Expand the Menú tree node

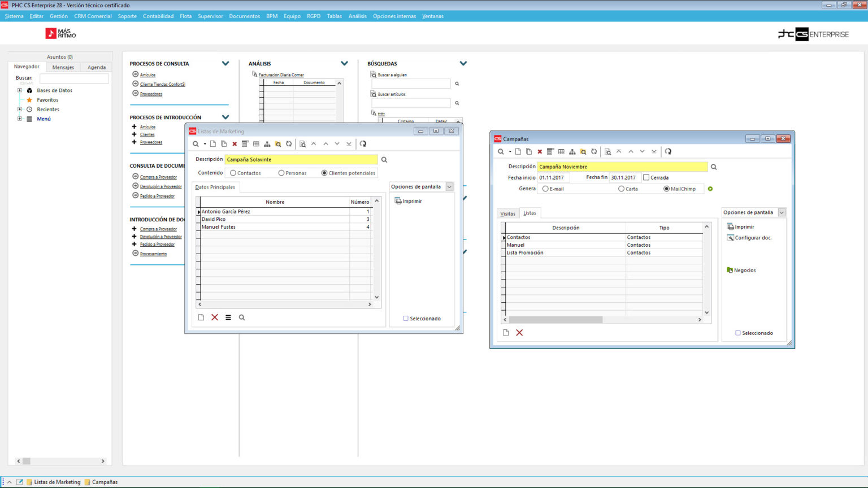(20, 119)
